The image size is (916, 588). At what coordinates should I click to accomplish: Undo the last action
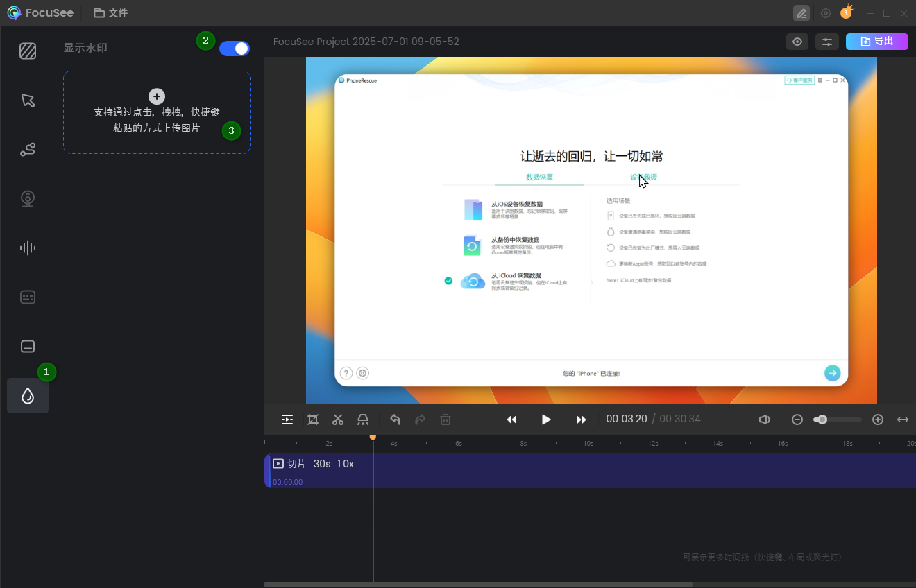pos(396,420)
